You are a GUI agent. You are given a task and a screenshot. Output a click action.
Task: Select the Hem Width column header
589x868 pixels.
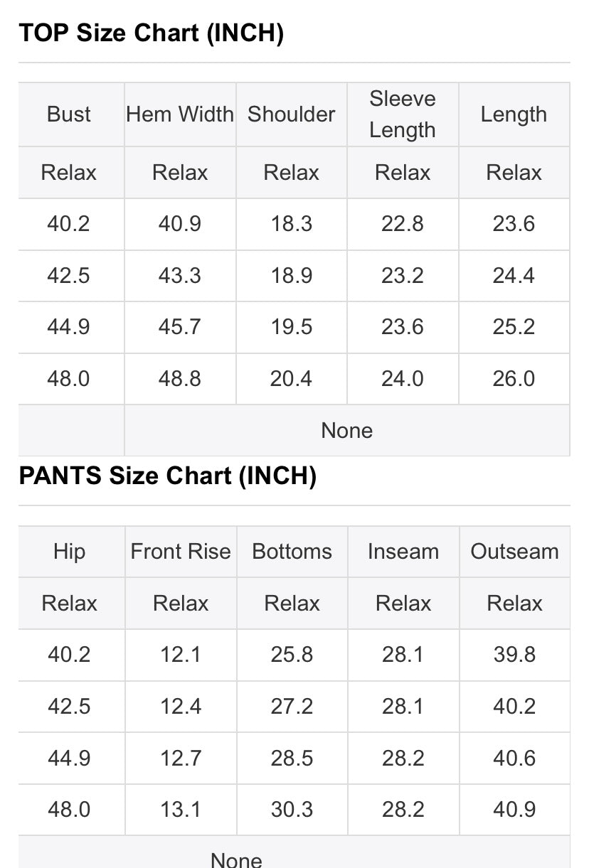pyautogui.click(x=180, y=114)
